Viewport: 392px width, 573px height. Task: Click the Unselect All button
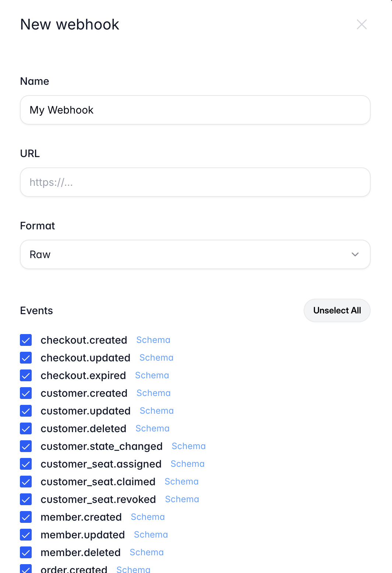(336, 310)
